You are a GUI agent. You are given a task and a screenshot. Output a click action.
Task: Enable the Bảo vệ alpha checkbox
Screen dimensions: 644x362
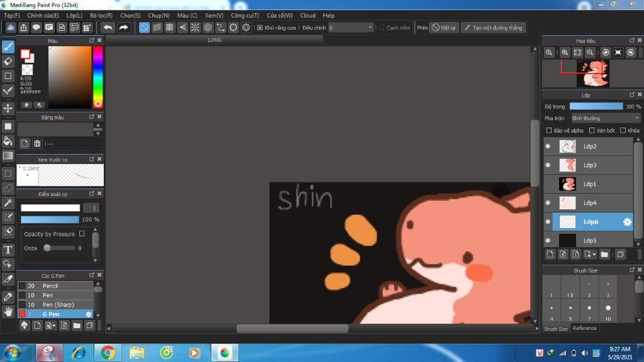[x=548, y=131]
